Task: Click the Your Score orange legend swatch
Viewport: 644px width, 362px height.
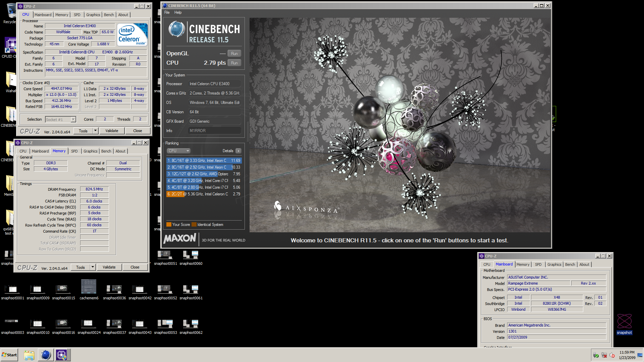Action: click(x=169, y=225)
